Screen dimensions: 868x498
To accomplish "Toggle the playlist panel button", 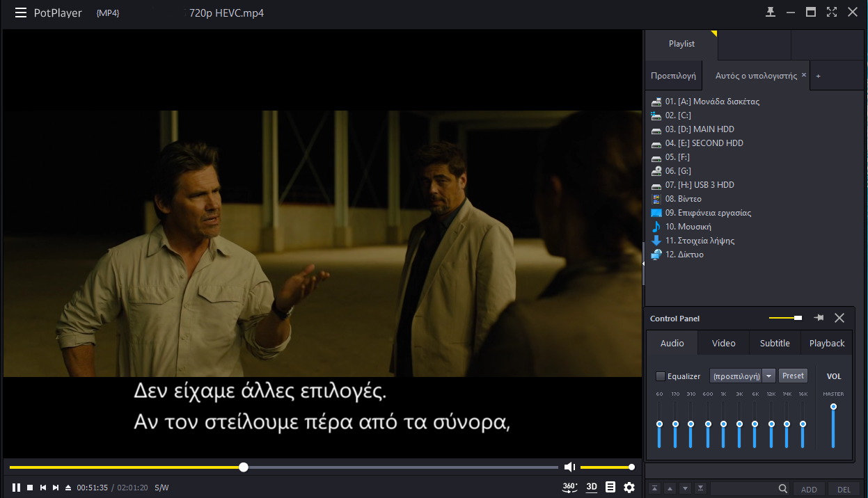I will pos(610,487).
